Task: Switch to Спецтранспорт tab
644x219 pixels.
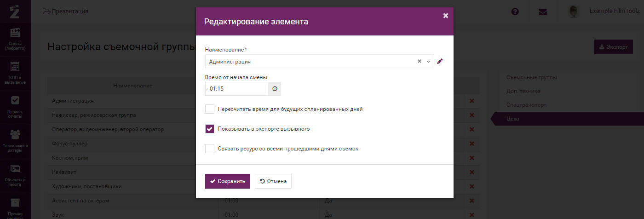Action: [x=526, y=105]
